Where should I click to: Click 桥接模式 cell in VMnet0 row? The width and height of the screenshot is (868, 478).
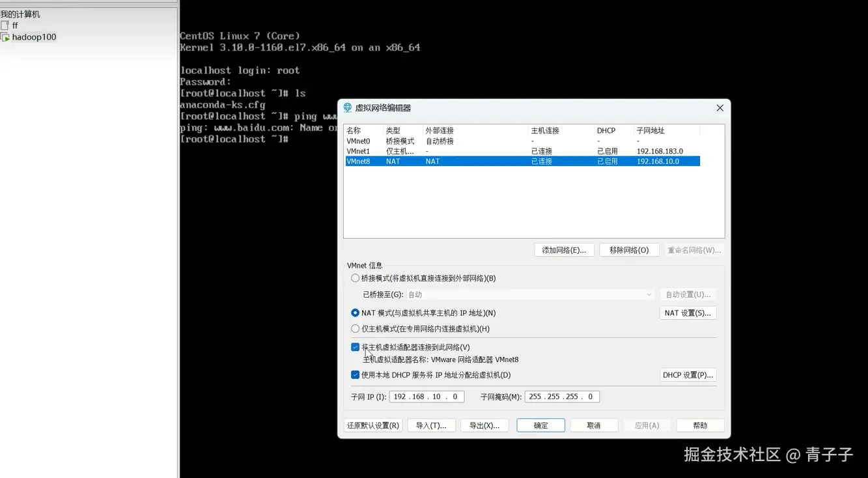400,141
